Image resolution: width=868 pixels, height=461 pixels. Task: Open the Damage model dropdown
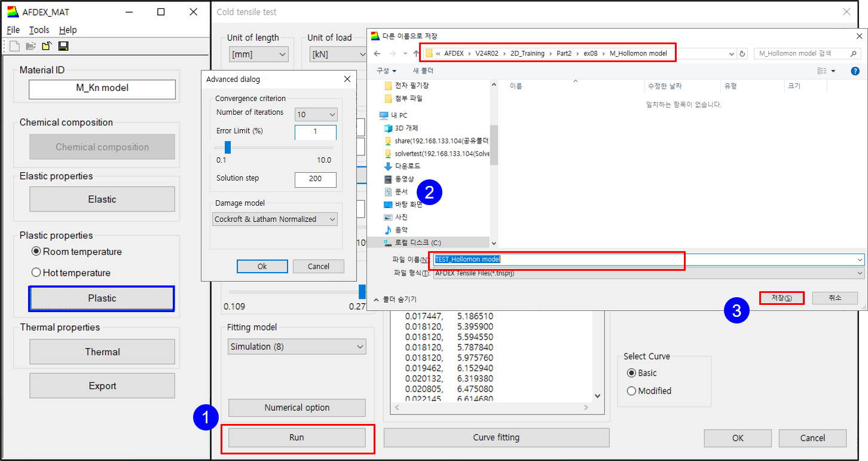pyautogui.click(x=275, y=219)
